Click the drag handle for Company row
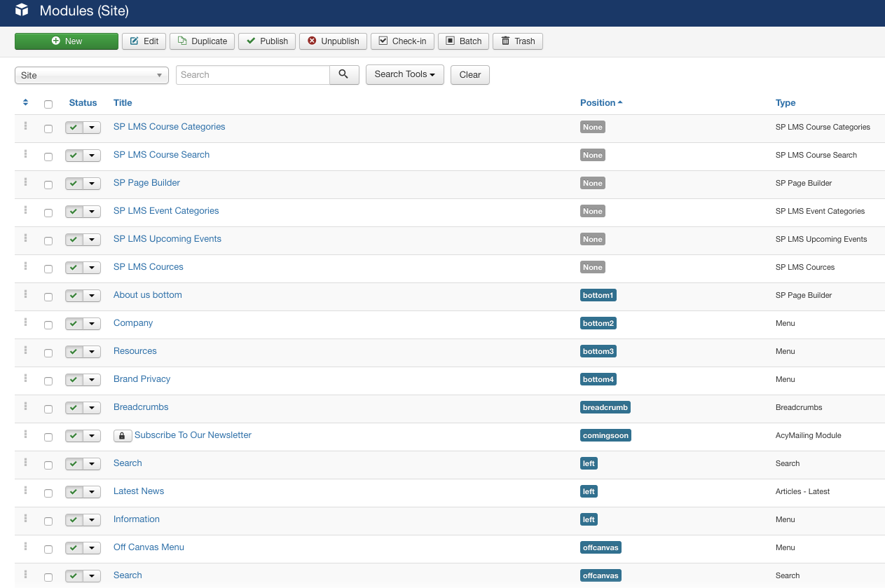This screenshot has height=588, width=885. point(26,322)
